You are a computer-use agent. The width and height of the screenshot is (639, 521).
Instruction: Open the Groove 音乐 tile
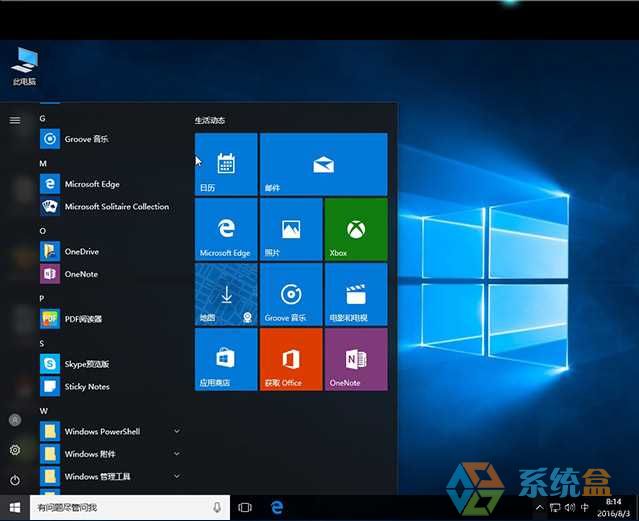click(290, 294)
